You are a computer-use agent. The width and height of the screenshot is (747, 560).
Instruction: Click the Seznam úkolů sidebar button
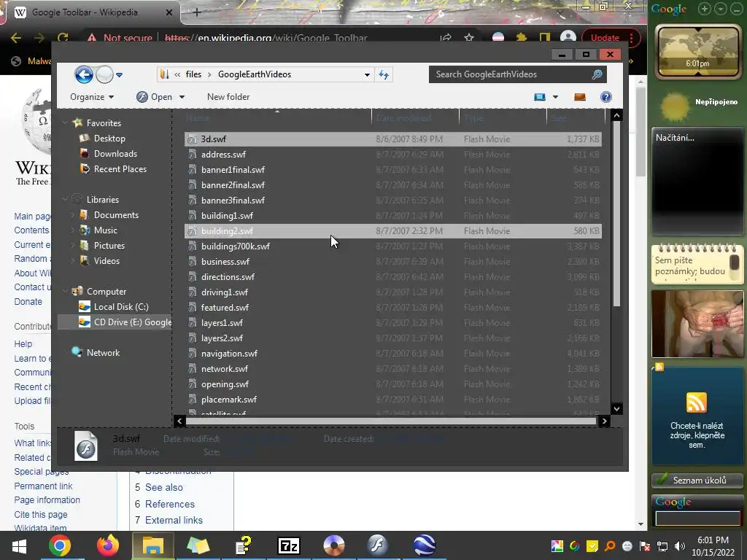(697, 481)
